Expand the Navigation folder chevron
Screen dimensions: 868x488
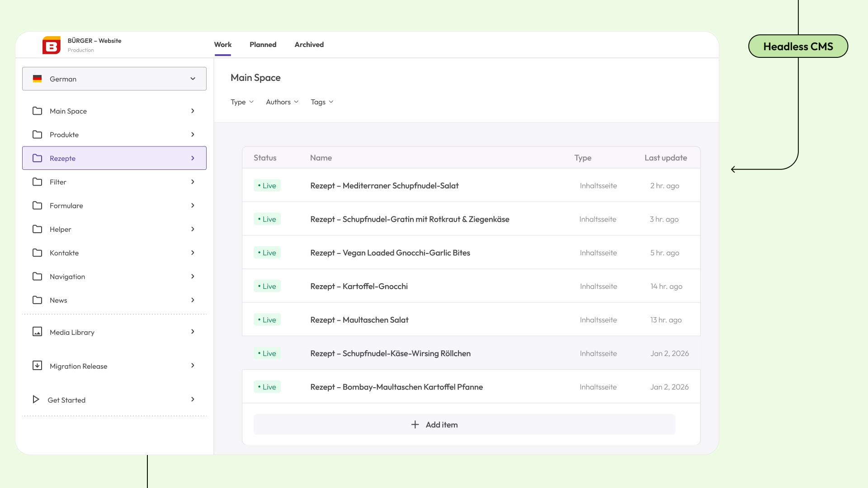click(193, 276)
